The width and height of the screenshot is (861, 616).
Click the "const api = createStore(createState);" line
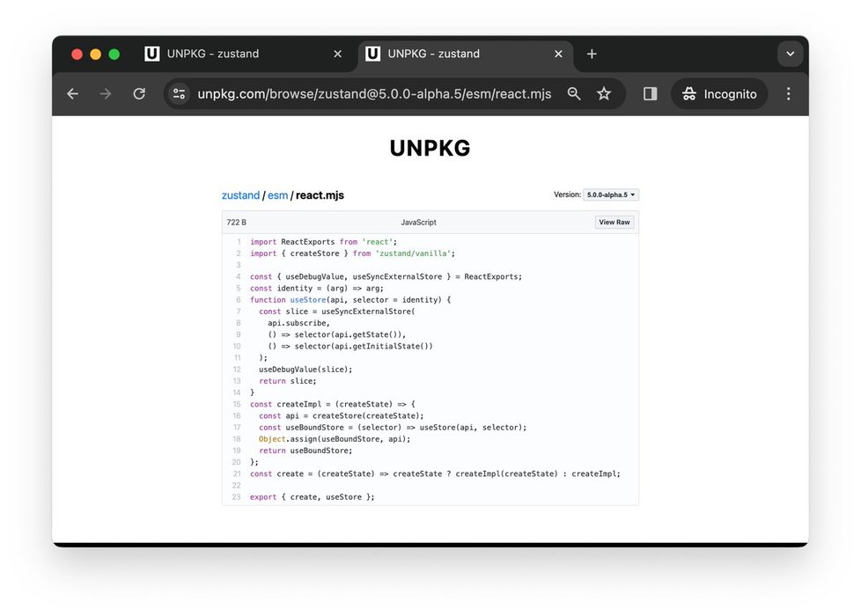[342, 415]
